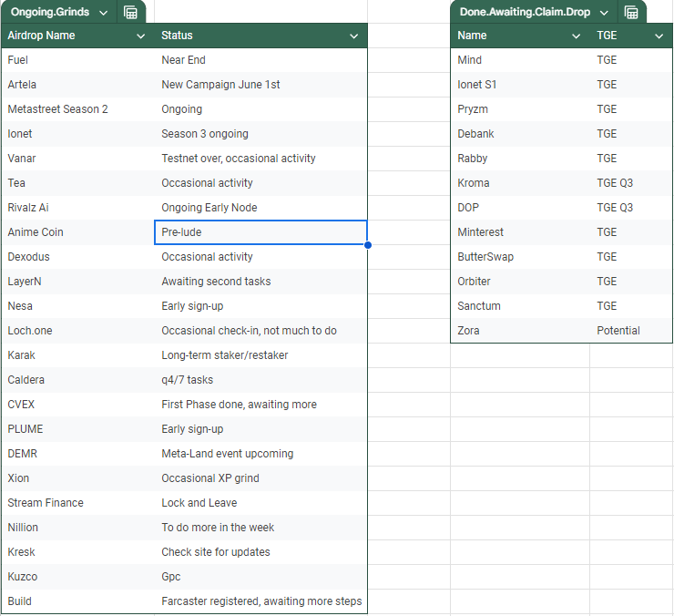Viewport: 674px width, 616px height.
Task: Select the Tea cell
Action: coord(77,183)
